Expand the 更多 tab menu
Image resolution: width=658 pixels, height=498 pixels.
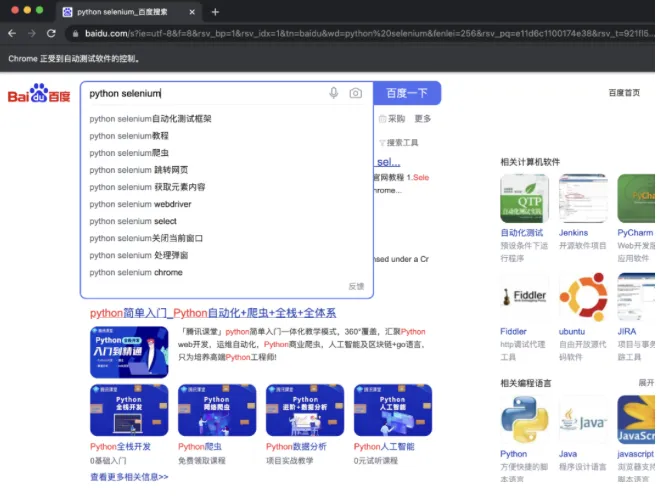[423, 119]
